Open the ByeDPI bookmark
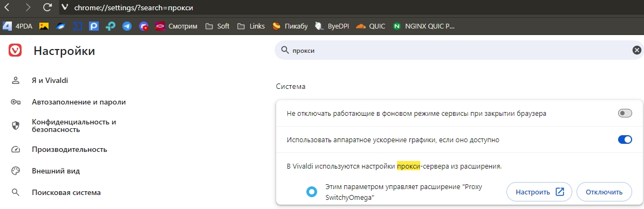Image resolution: width=644 pixels, height=209 pixels. click(x=332, y=26)
